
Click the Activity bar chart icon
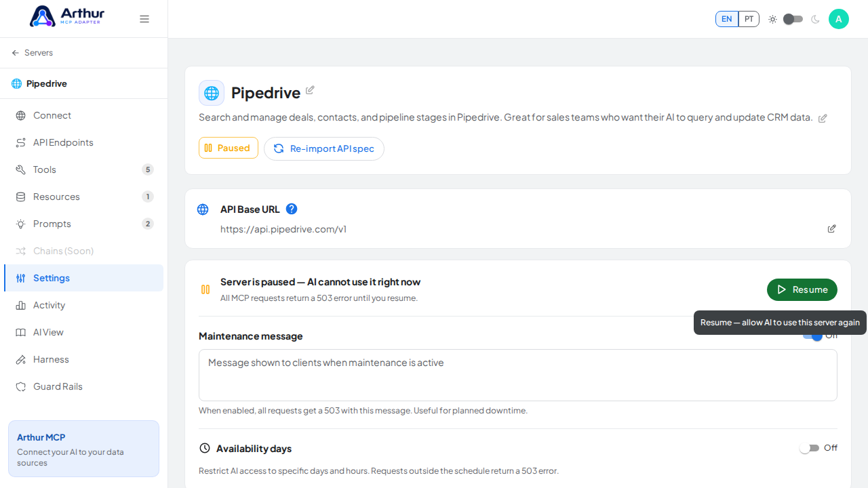(x=21, y=305)
